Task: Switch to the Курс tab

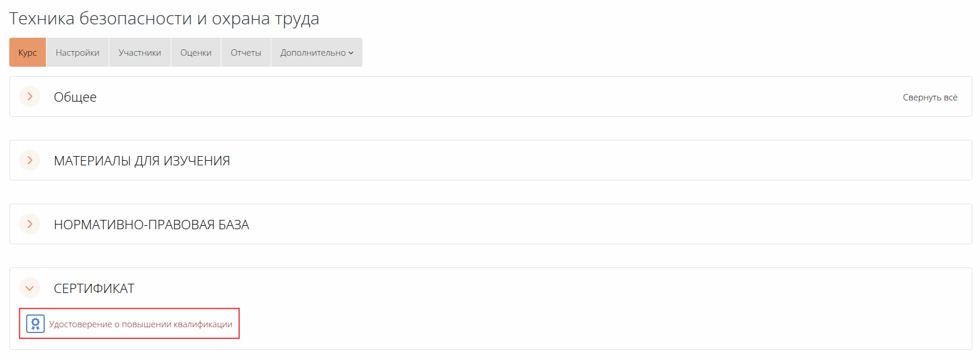Action: [27, 53]
